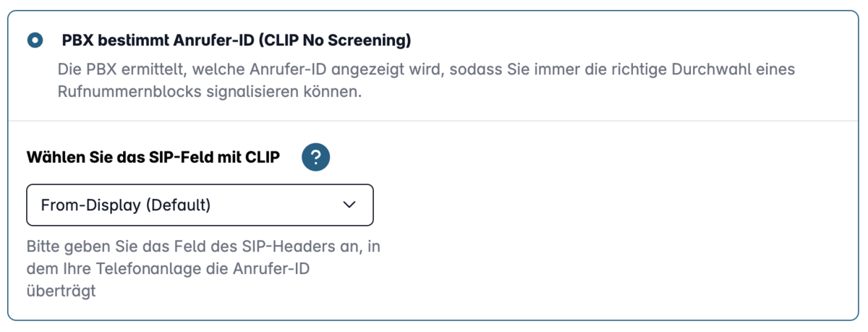This screenshot has width=868, height=332.
Task: Expand the SIP-Feld mit CLIP combo box
Action: tap(200, 205)
